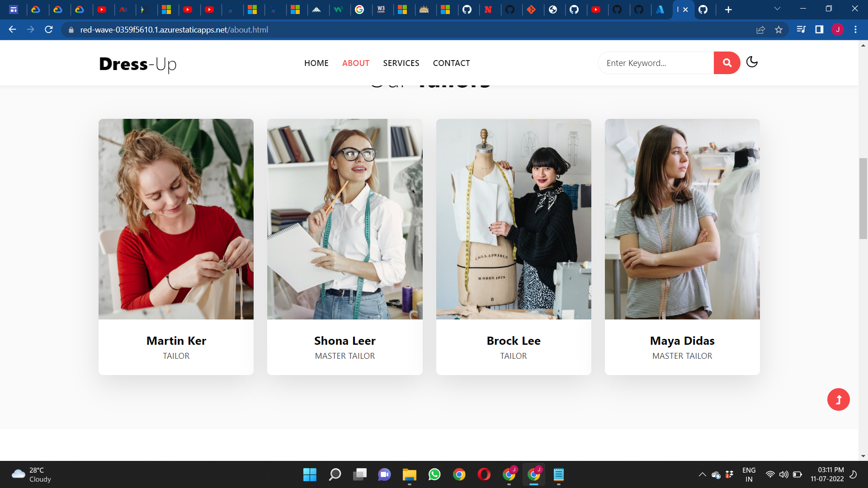Click the page vertical scrollbar thumb

click(863, 199)
